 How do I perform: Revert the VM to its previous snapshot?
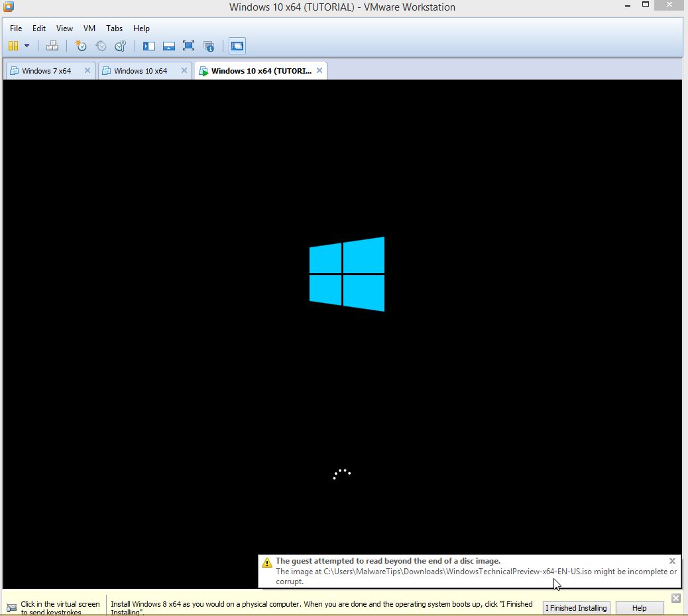point(101,46)
